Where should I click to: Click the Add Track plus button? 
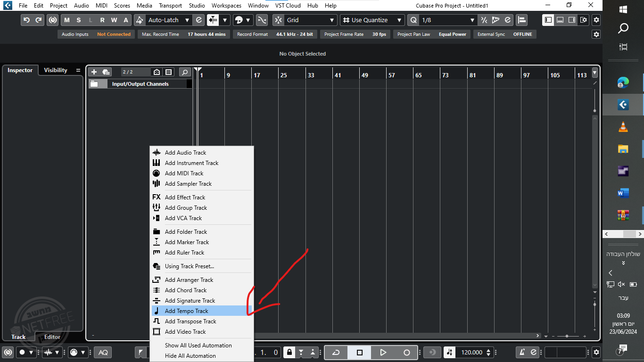tap(94, 72)
